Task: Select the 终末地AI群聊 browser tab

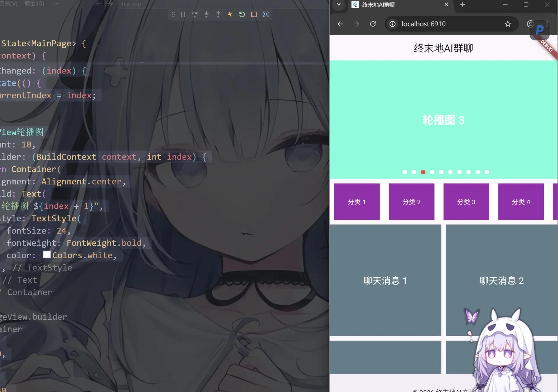Action: point(400,5)
